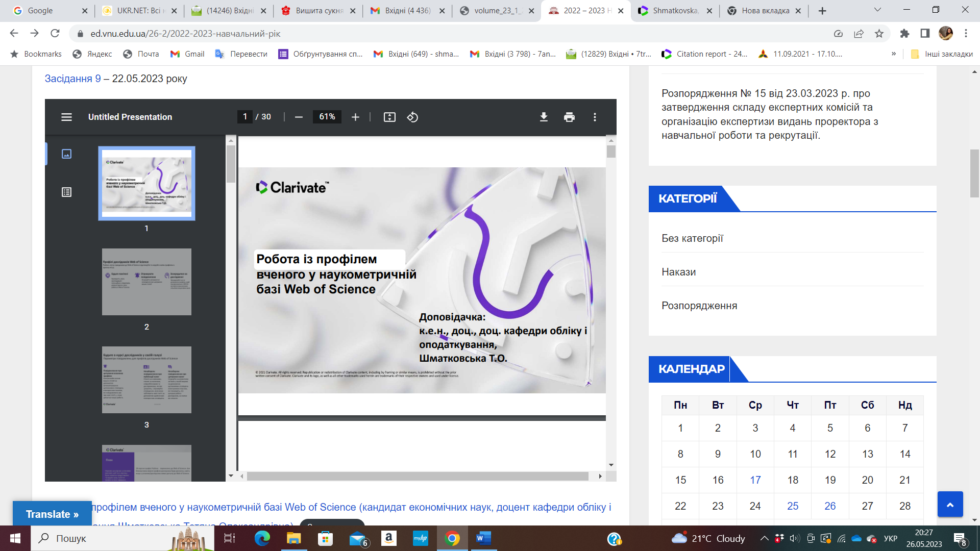
Task: Select May 26 in the calendar
Action: coord(830,506)
